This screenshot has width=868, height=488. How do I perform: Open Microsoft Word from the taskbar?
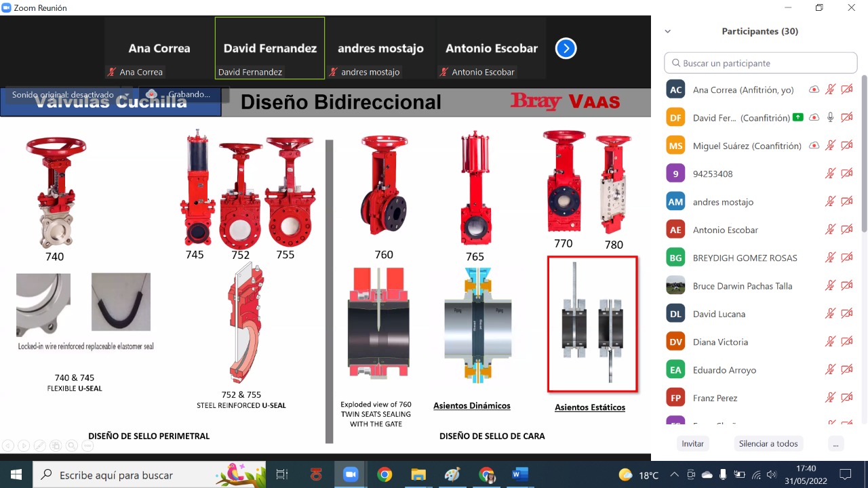[519, 474]
